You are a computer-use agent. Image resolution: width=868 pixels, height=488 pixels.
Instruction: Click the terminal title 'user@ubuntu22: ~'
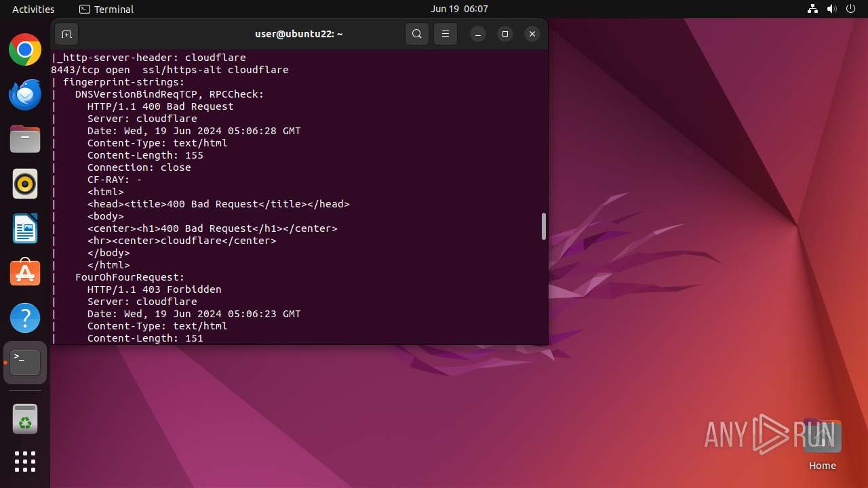(299, 34)
